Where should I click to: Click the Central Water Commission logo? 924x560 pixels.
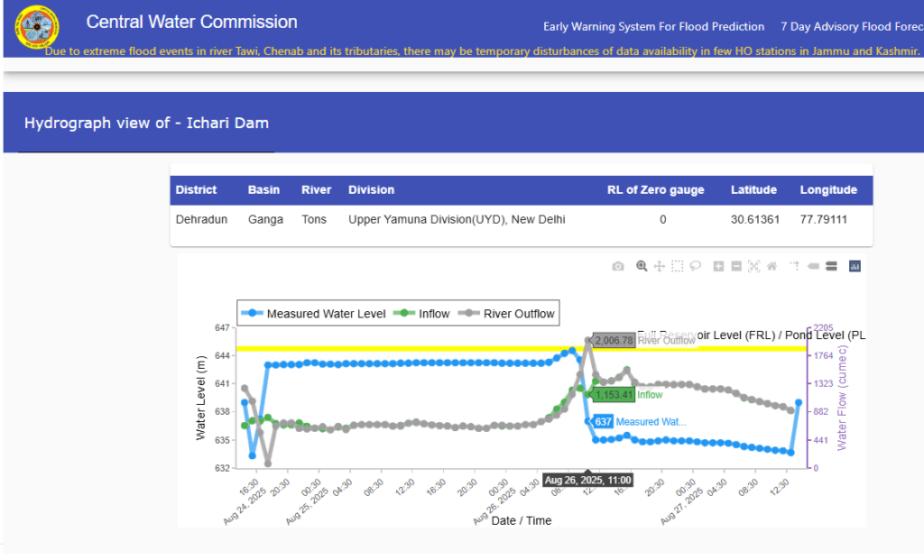(37, 28)
